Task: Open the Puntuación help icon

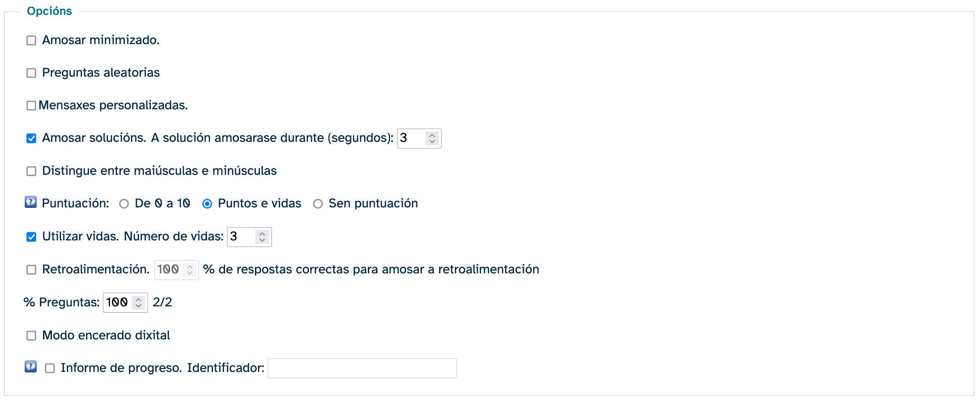Action: click(30, 202)
